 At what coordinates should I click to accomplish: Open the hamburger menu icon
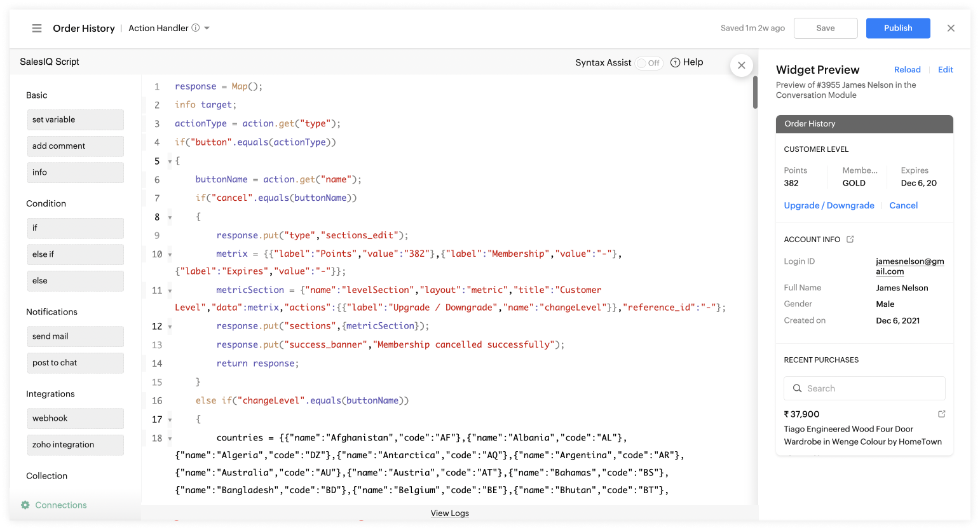pos(37,28)
